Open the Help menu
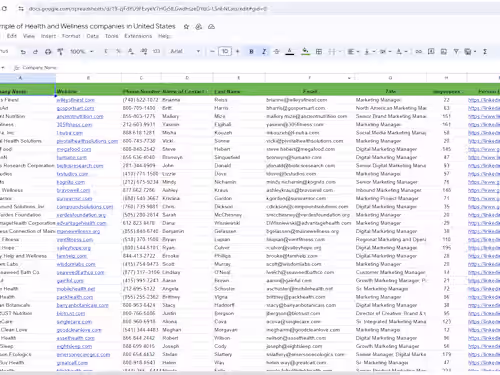The height and width of the screenshot is (375, 500). (x=163, y=36)
